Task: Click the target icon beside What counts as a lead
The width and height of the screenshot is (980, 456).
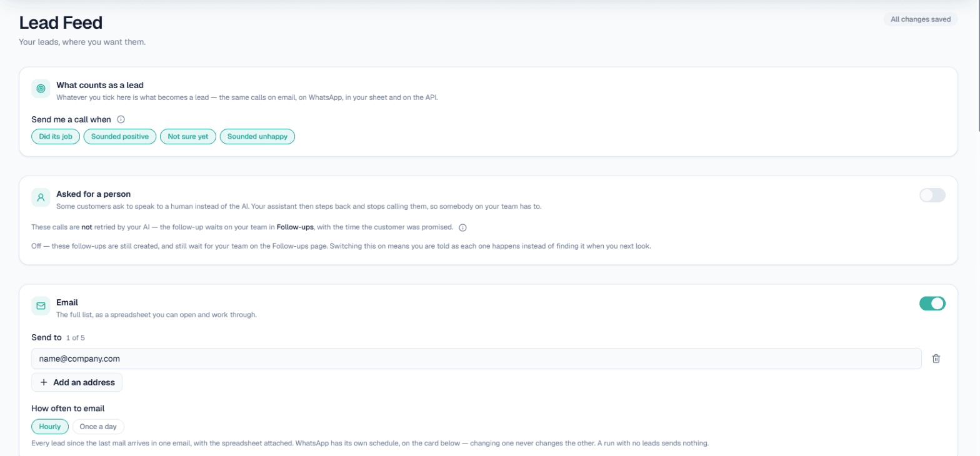Action: click(x=41, y=89)
